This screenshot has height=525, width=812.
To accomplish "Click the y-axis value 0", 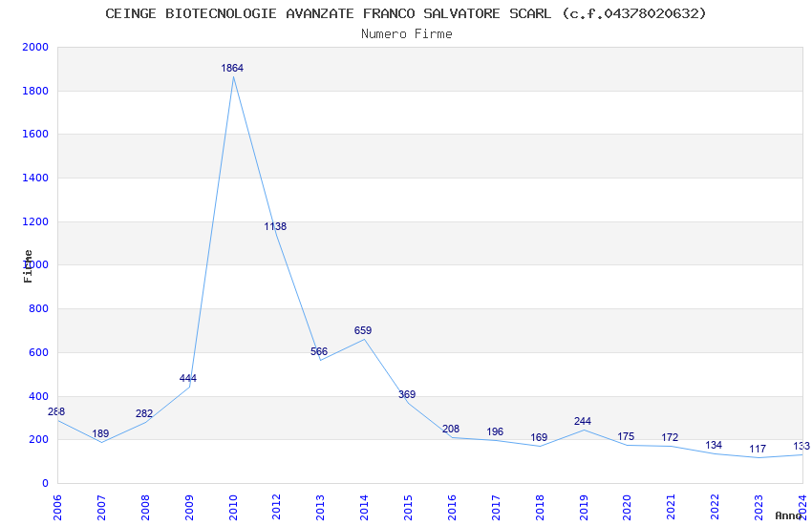I will click(45, 484).
